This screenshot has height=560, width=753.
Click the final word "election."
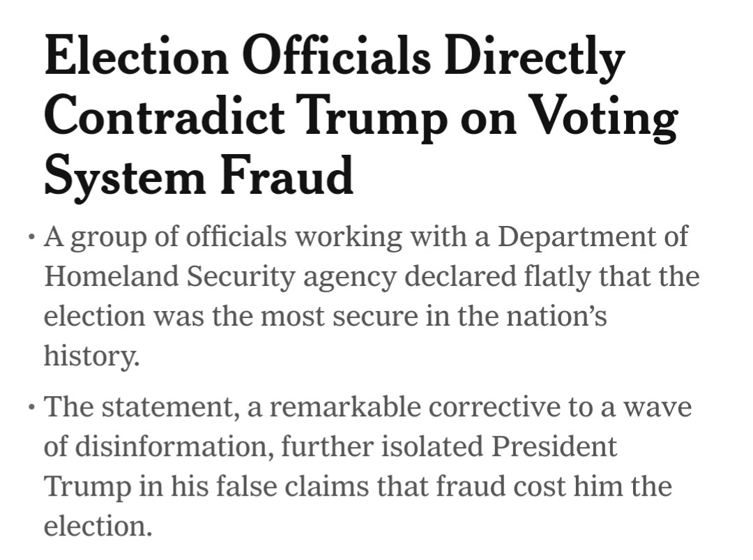point(98,527)
